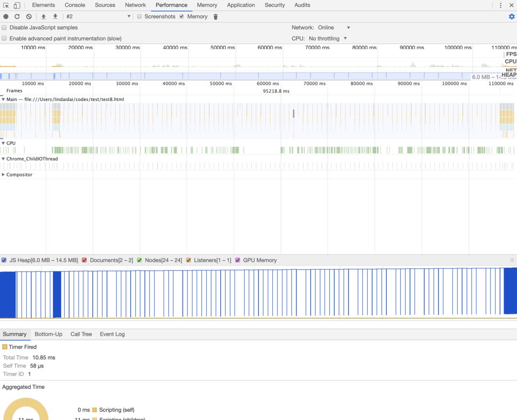
Task: Open the Sources tab
Action: (105, 5)
